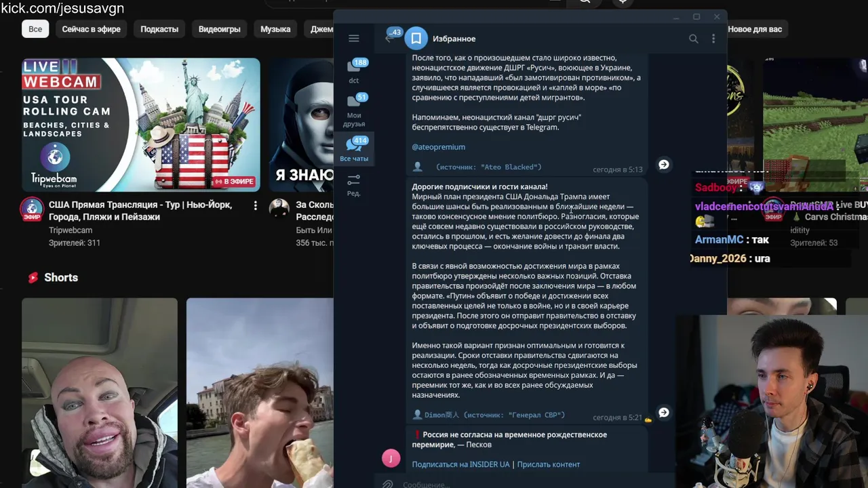The height and width of the screenshot is (488, 868).
Task: Click the Избранное chat title
Action: coord(454,39)
